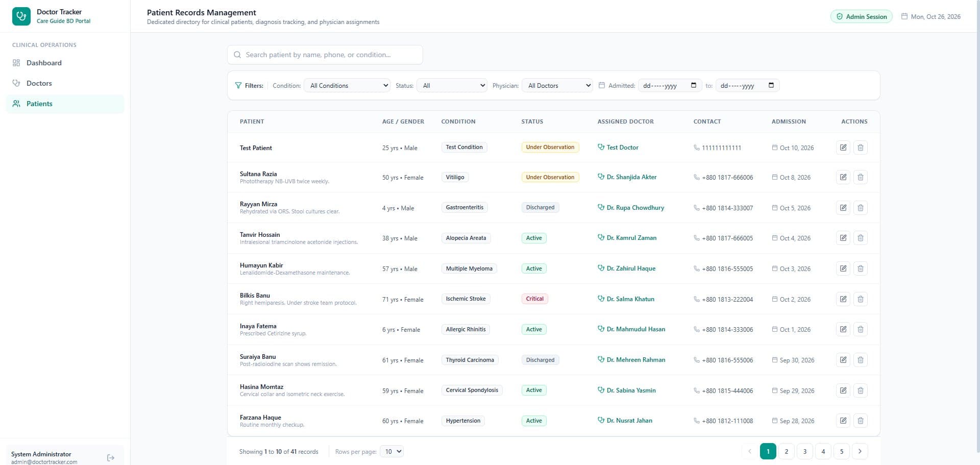
Task: Click the Vitiligo condition tag
Action: coord(455,177)
